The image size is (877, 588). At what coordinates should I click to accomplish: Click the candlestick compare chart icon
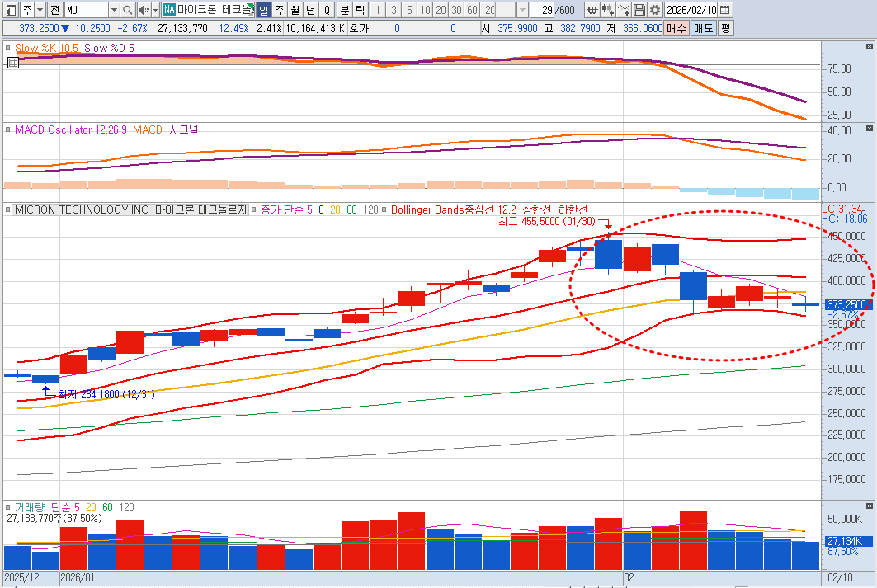(x=608, y=10)
